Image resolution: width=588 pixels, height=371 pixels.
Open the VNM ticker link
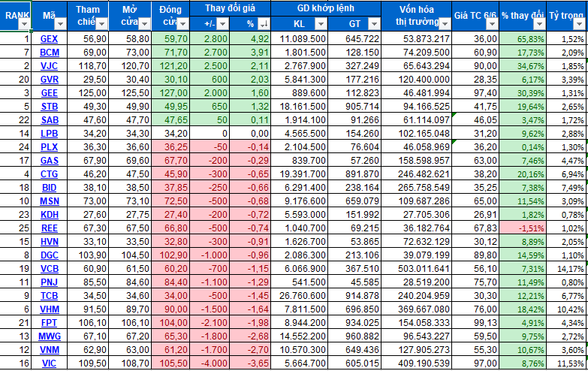(x=50, y=350)
